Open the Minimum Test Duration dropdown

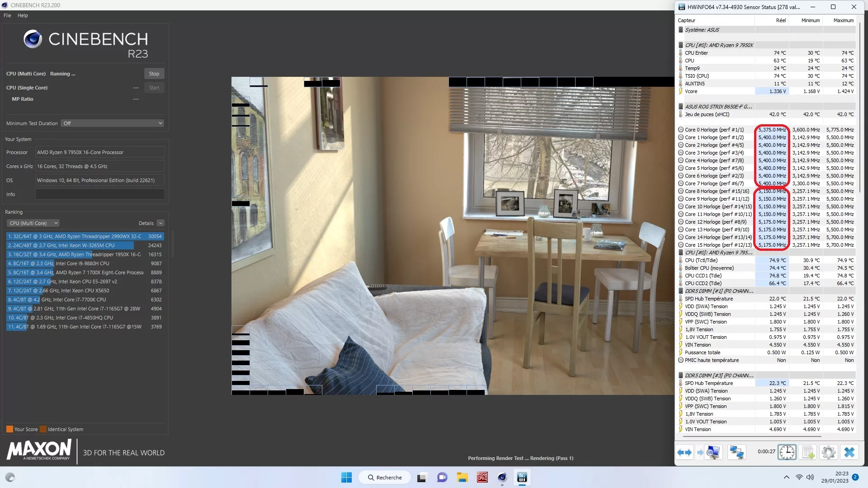pos(112,123)
